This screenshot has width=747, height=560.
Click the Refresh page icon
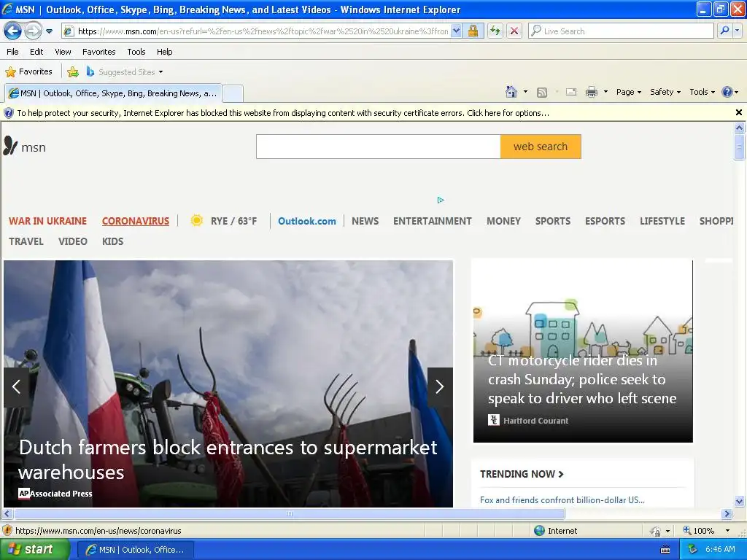coord(495,31)
